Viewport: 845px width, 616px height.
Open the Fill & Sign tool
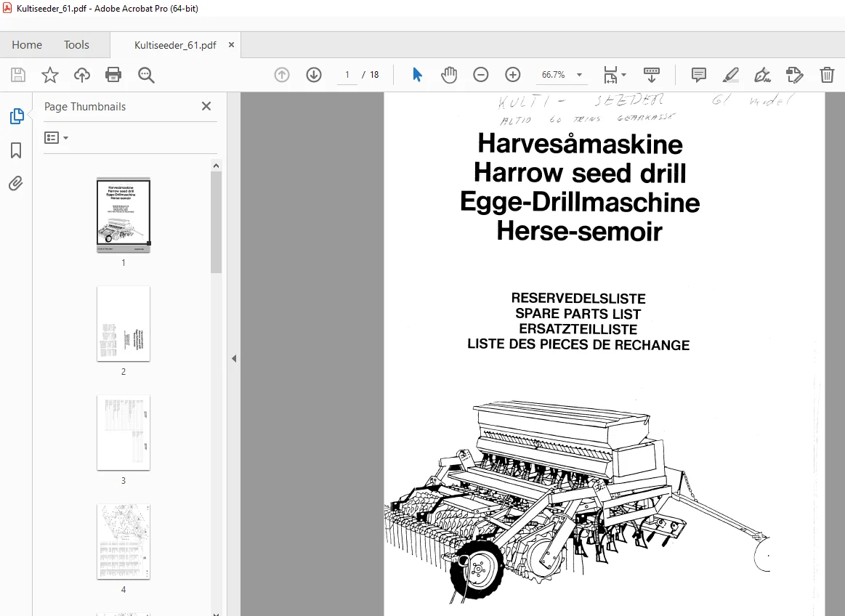click(x=763, y=75)
